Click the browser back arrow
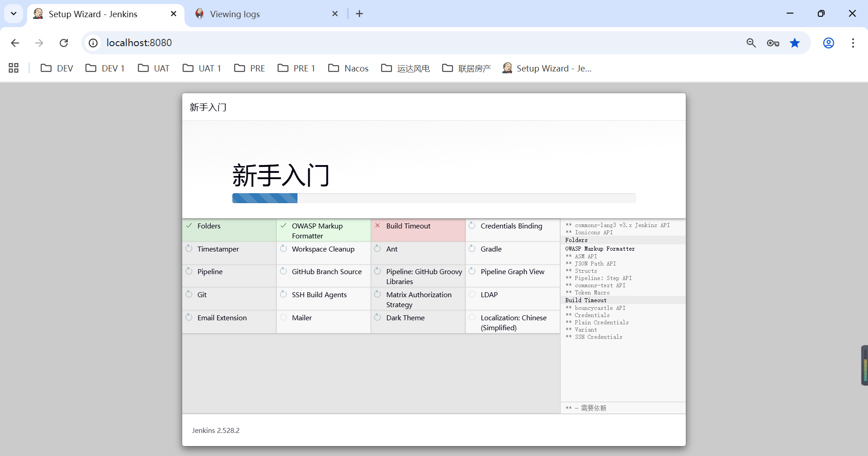Screen dimensions: 868x456 coord(15,43)
